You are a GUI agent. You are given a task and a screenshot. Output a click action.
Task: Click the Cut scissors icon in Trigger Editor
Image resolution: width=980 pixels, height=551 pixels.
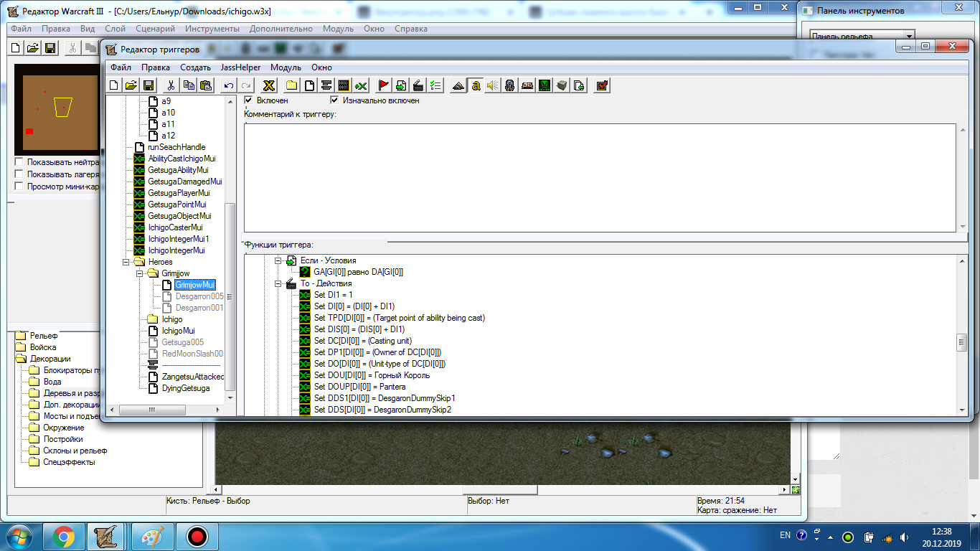pos(171,85)
